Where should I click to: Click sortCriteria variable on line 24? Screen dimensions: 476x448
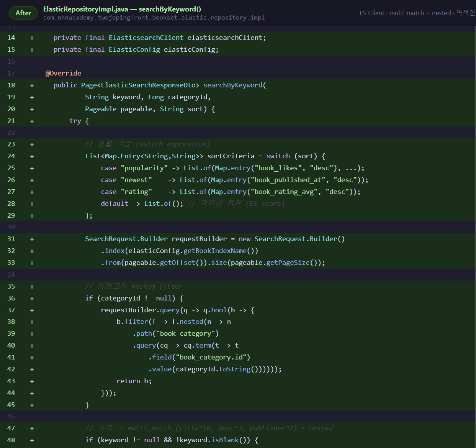point(231,156)
